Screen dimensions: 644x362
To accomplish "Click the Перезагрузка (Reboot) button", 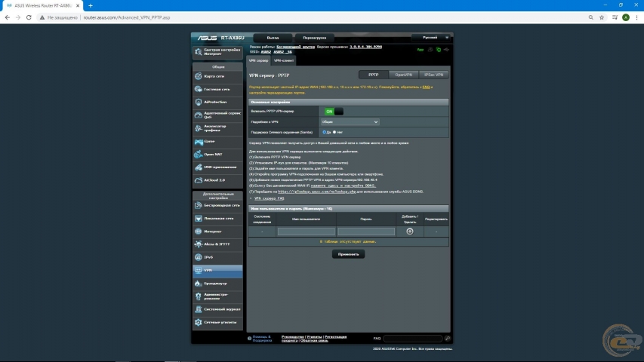I will coord(315,38).
